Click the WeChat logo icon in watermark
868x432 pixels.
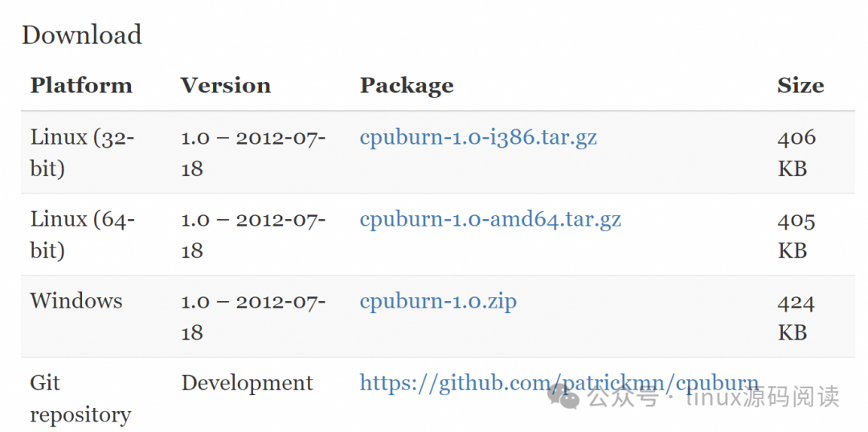(x=563, y=397)
